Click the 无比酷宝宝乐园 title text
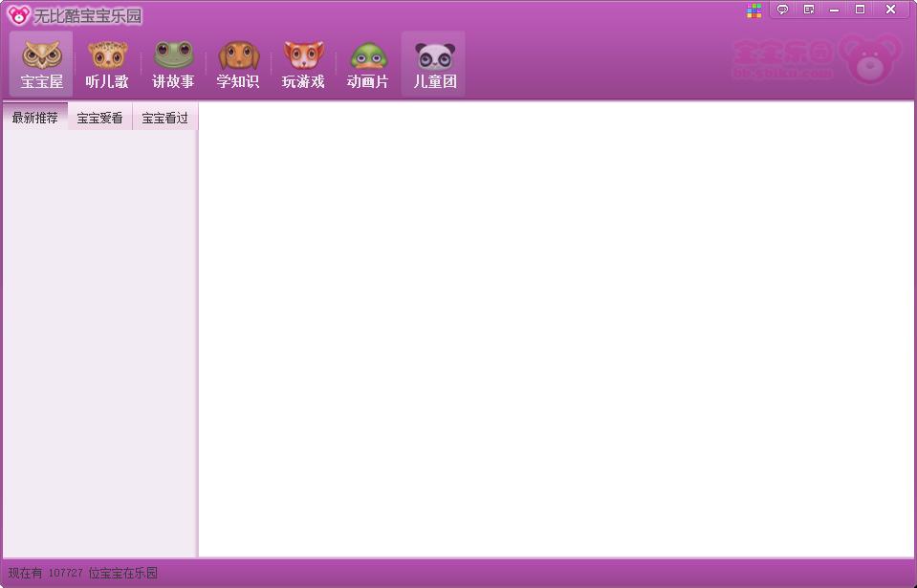Viewport: 917px width, 588px height. tap(88, 16)
